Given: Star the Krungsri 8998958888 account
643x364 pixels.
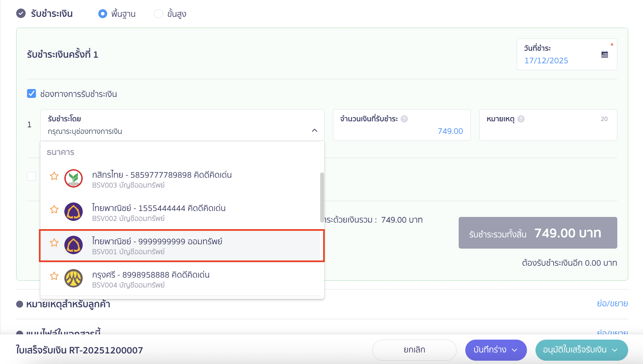Looking at the screenshot, I should [x=54, y=276].
